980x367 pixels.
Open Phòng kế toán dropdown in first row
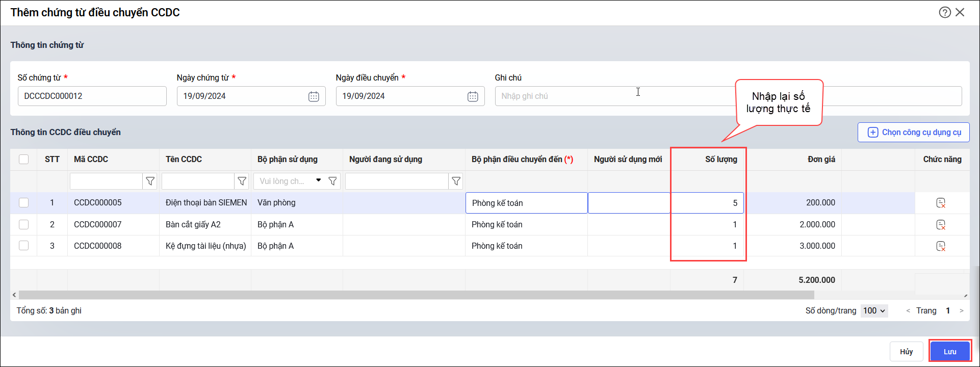click(x=526, y=203)
